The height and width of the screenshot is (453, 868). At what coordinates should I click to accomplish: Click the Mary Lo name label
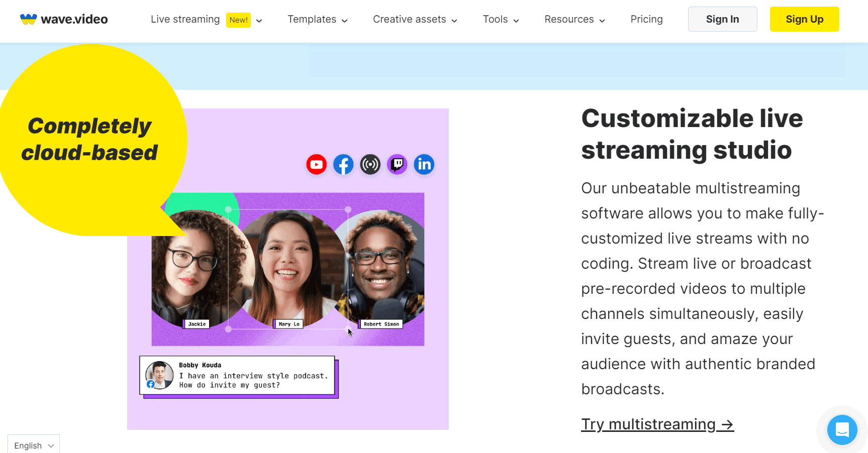(289, 324)
